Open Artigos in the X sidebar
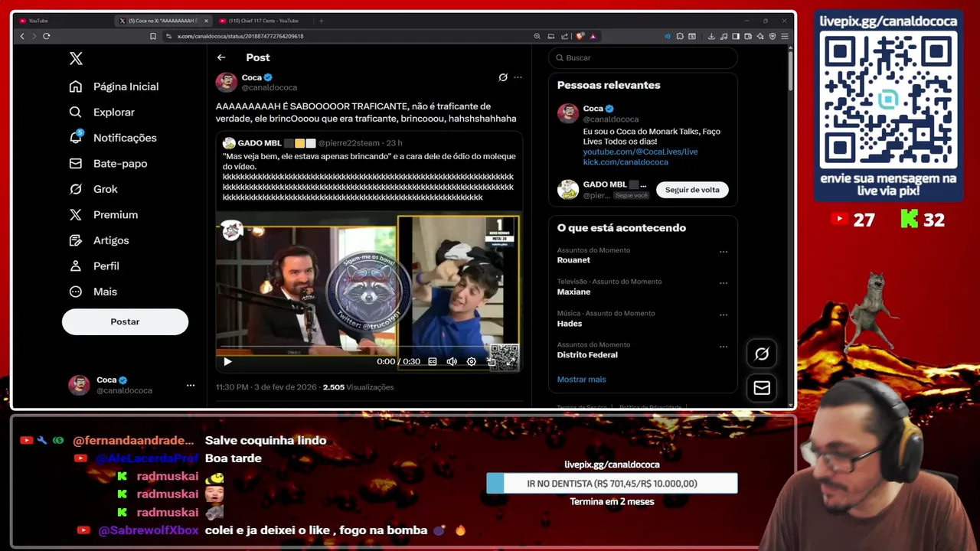 [x=99, y=240]
